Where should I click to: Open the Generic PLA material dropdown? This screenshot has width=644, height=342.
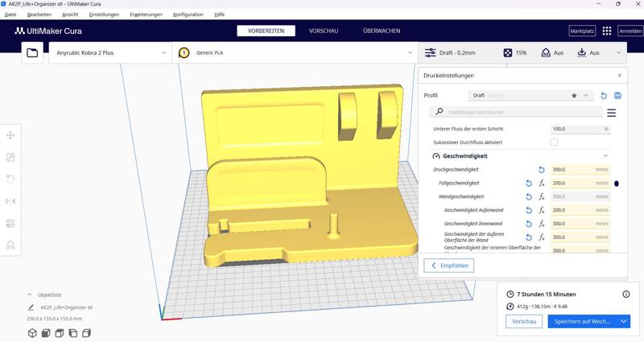[295, 53]
